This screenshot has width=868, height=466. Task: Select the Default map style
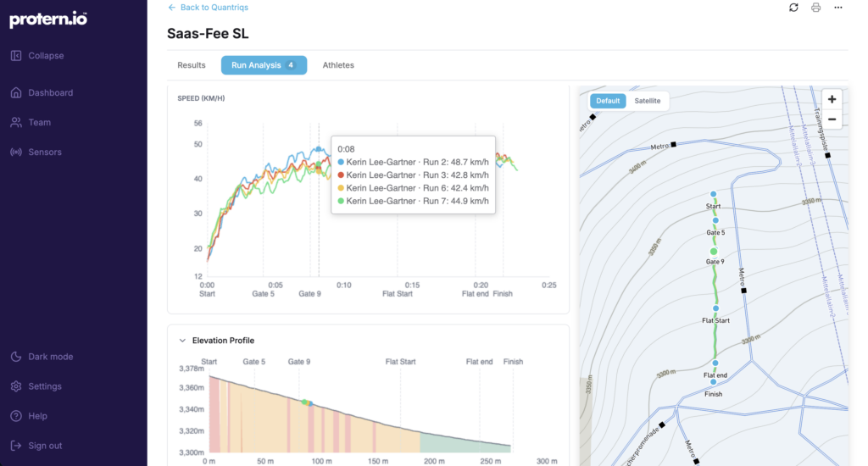(608, 101)
